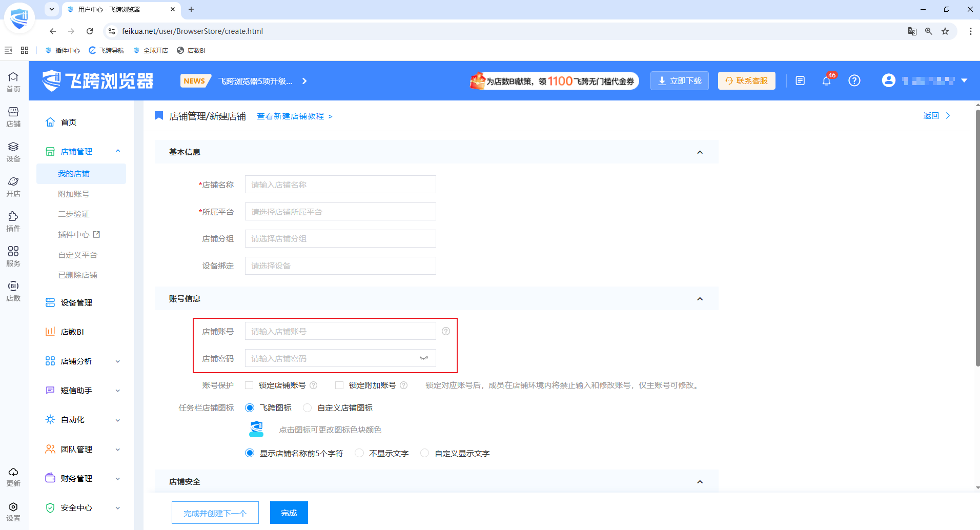This screenshot has width=980, height=530.
Task: Open 二步验证 in the sidebar
Action: 74,214
